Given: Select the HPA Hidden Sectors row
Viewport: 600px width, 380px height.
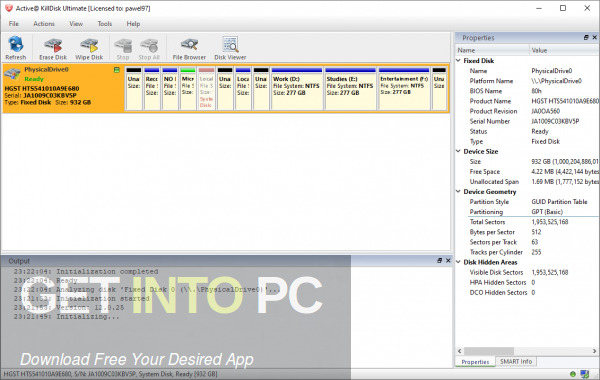Looking at the screenshot, I should [x=527, y=282].
